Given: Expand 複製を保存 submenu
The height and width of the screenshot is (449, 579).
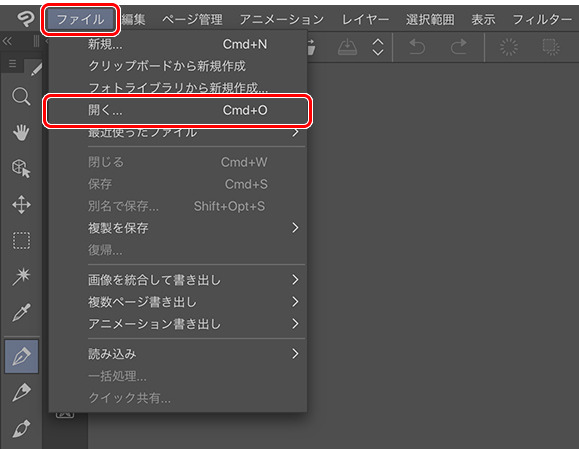Looking at the screenshot, I should 178,228.
